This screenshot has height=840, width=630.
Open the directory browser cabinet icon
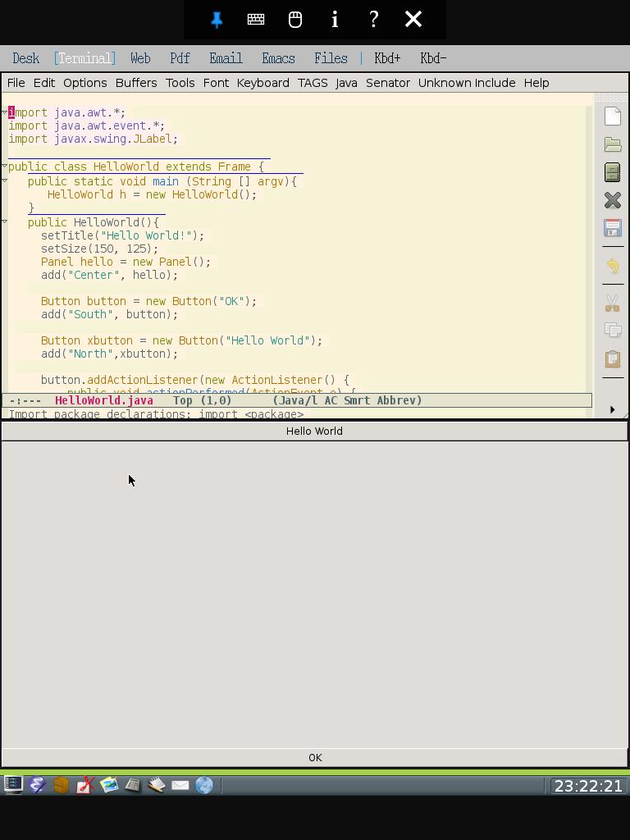[613, 172]
